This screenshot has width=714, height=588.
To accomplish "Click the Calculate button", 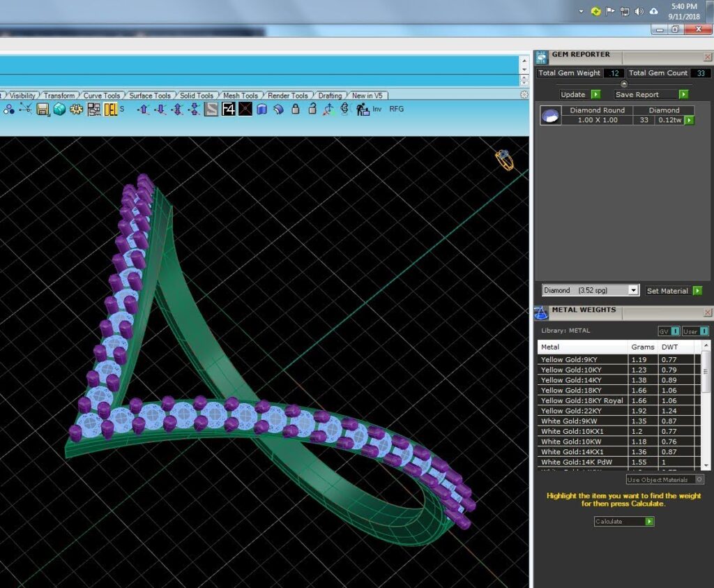I will [624, 522].
